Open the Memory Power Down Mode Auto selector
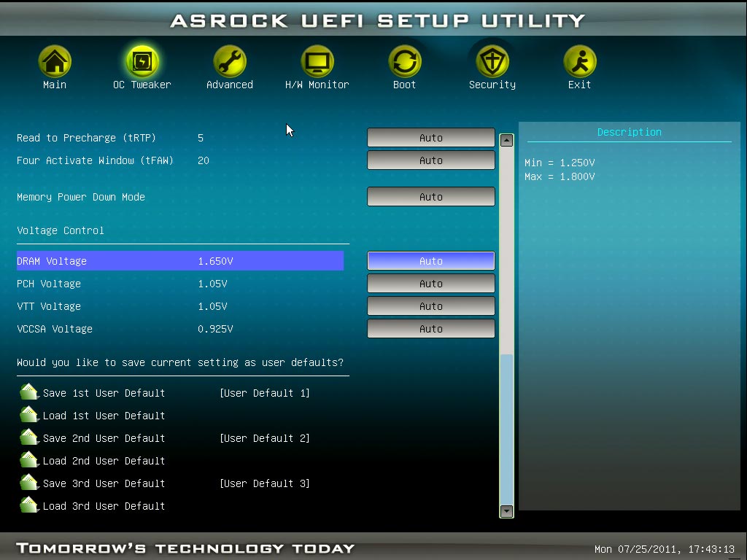This screenshot has height=560, width=747. [x=430, y=197]
